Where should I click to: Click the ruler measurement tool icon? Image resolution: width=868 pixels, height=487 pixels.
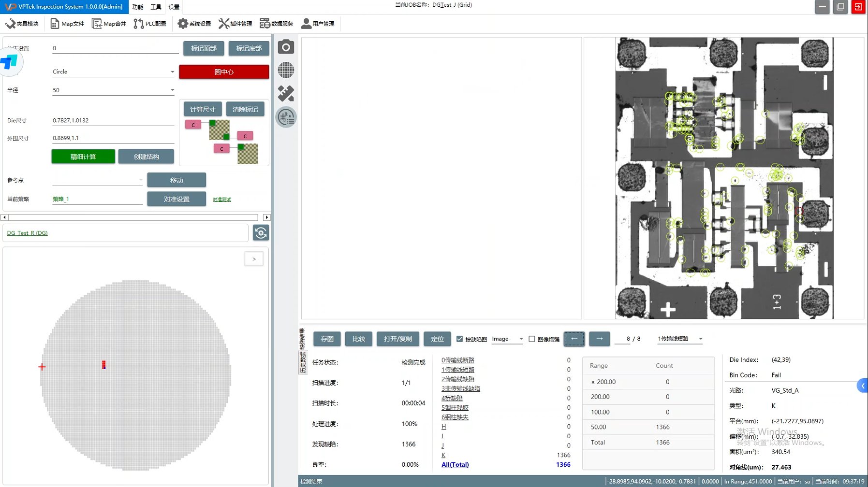286,93
